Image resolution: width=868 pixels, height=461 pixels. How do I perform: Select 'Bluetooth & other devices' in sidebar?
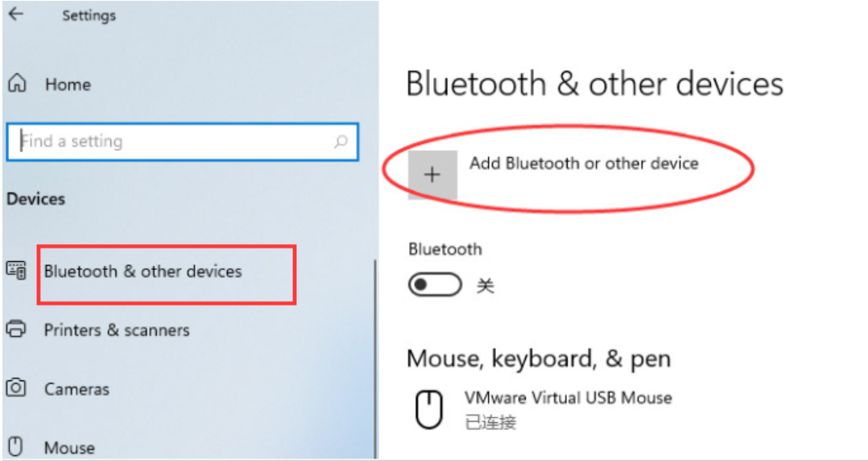(x=143, y=272)
